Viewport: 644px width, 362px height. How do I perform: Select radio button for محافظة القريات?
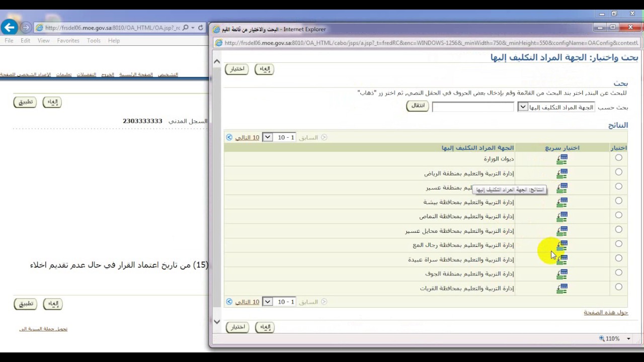click(x=618, y=287)
